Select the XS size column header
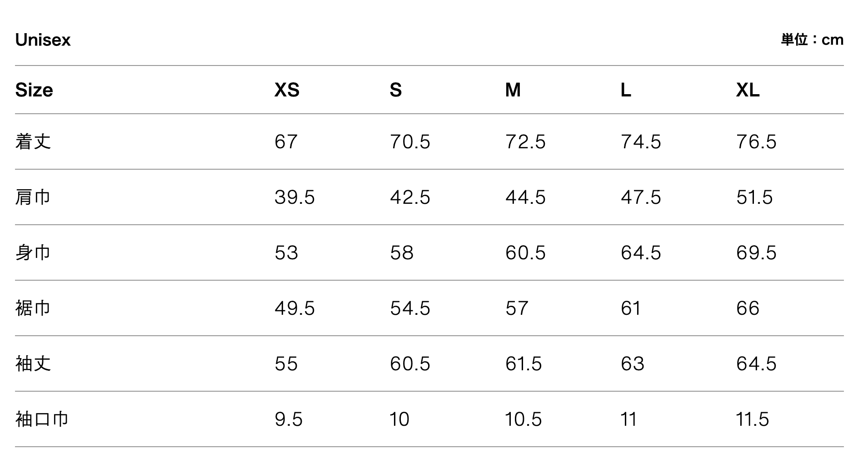The height and width of the screenshot is (464, 868). click(x=287, y=90)
